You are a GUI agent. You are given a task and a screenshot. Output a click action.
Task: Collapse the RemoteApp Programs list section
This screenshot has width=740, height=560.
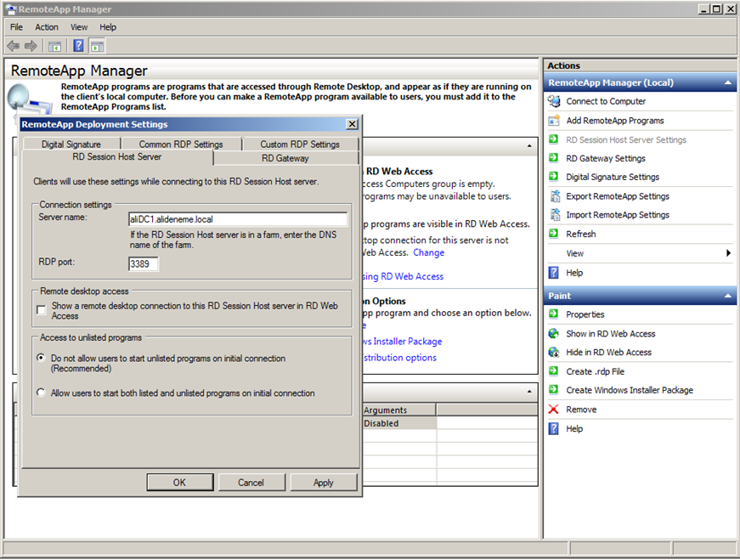pyautogui.click(x=529, y=392)
